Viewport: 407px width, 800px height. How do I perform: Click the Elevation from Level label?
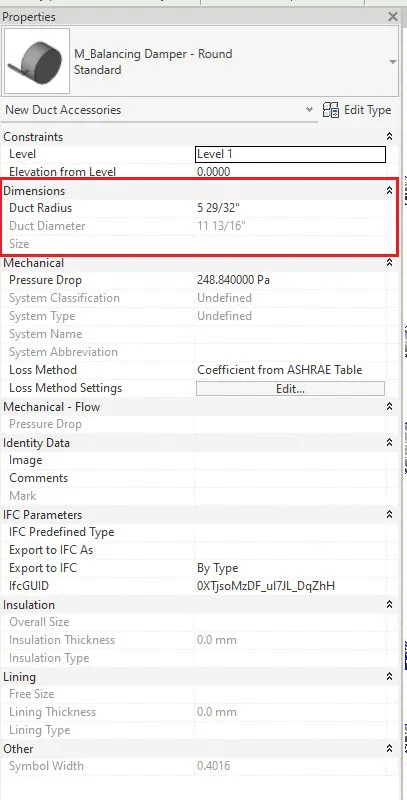tap(62, 172)
